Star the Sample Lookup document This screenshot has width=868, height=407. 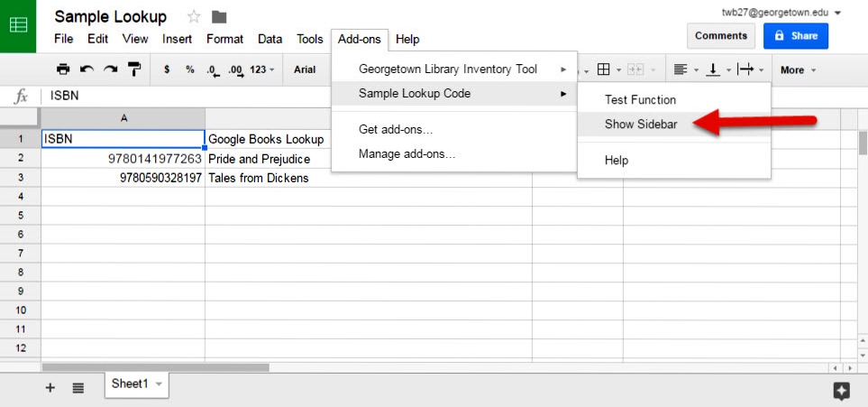(194, 16)
